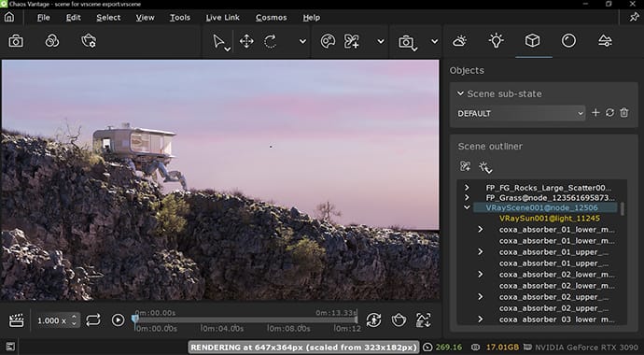Refresh the scene sub-state

[x=609, y=113]
